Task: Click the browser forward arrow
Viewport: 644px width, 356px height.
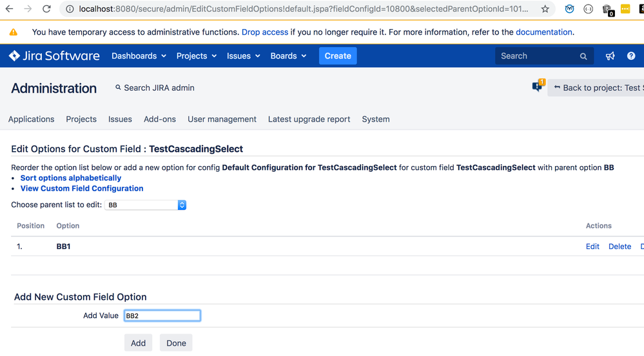Action: (x=28, y=8)
